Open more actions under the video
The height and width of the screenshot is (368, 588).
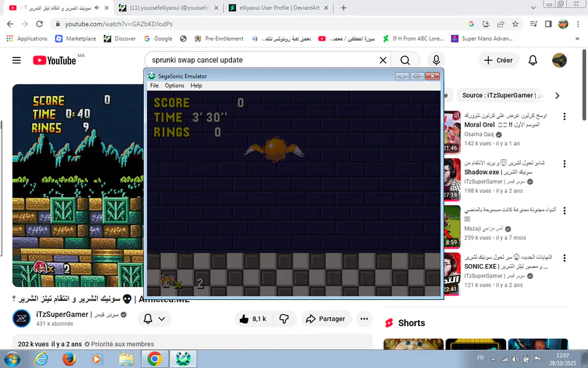[364, 319]
